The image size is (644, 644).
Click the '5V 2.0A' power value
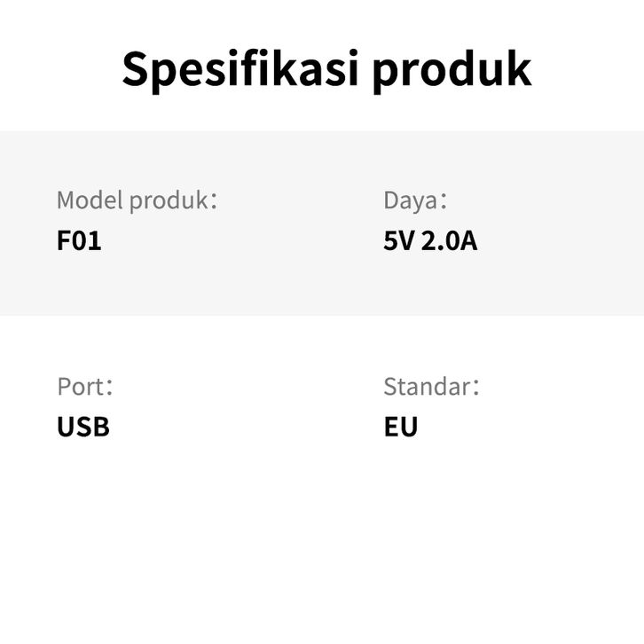pyautogui.click(x=430, y=240)
